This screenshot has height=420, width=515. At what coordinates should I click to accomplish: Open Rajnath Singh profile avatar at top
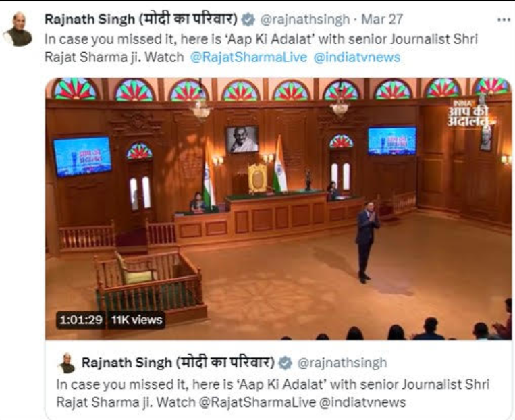tap(18, 30)
